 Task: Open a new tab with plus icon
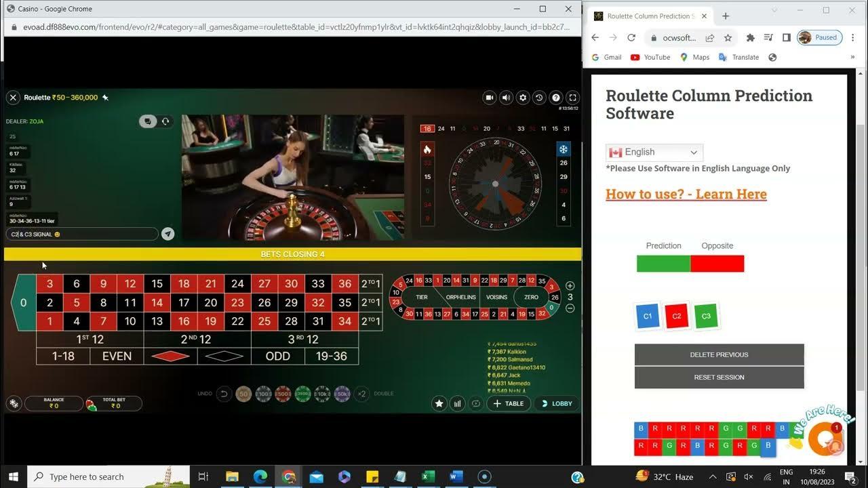(725, 16)
